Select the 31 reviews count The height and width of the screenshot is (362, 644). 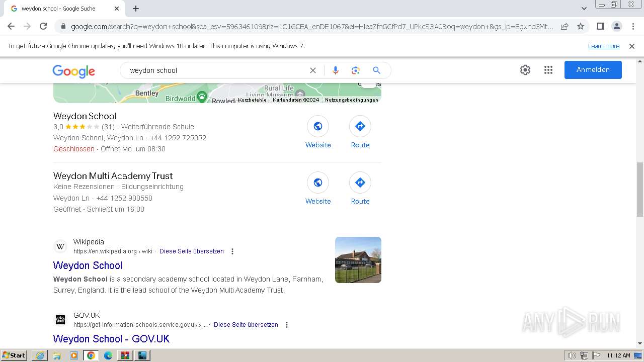pyautogui.click(x=108, y=127)
